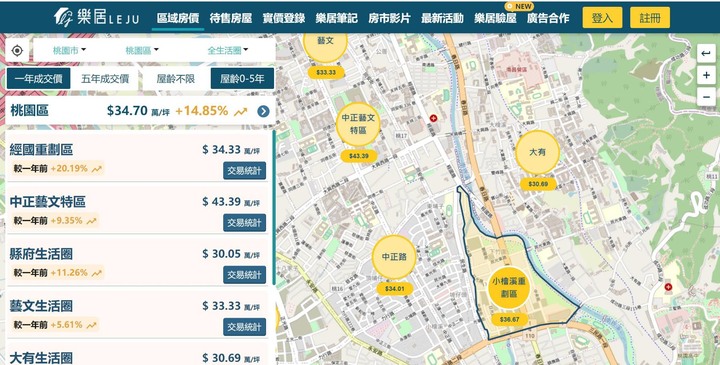Image resolution: width=720 pixels, height=365 pixels.
Task: Click the trend arrow beside +11.26%
Action: point(96,273)
